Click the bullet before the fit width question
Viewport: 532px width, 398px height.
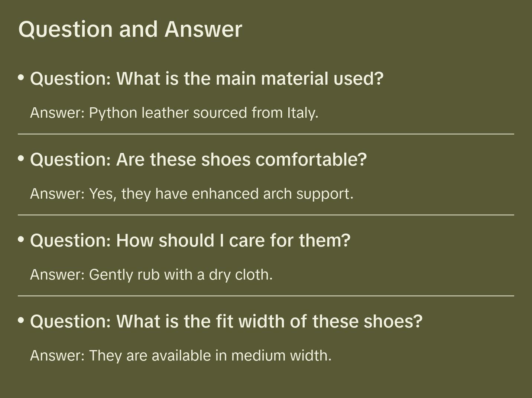click(21, 320)
